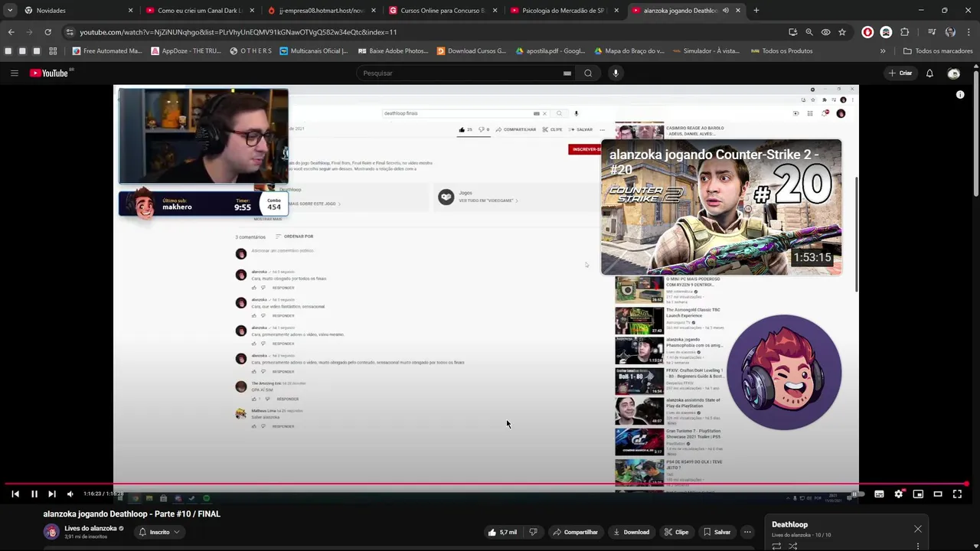Click the browser back arrow
This screenshot has width=980, height=551.
coord(11,32)
